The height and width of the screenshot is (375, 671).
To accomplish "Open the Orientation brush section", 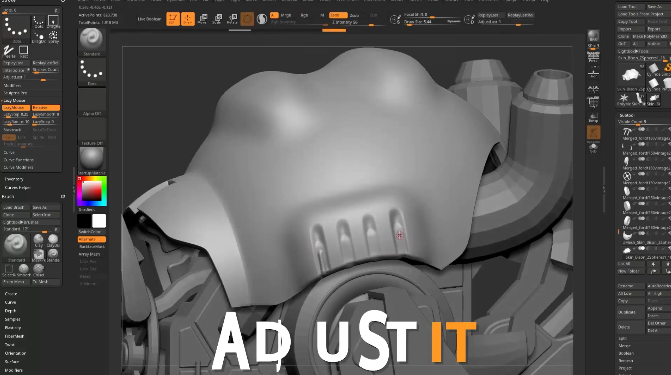I will click(x=15, y=353).
